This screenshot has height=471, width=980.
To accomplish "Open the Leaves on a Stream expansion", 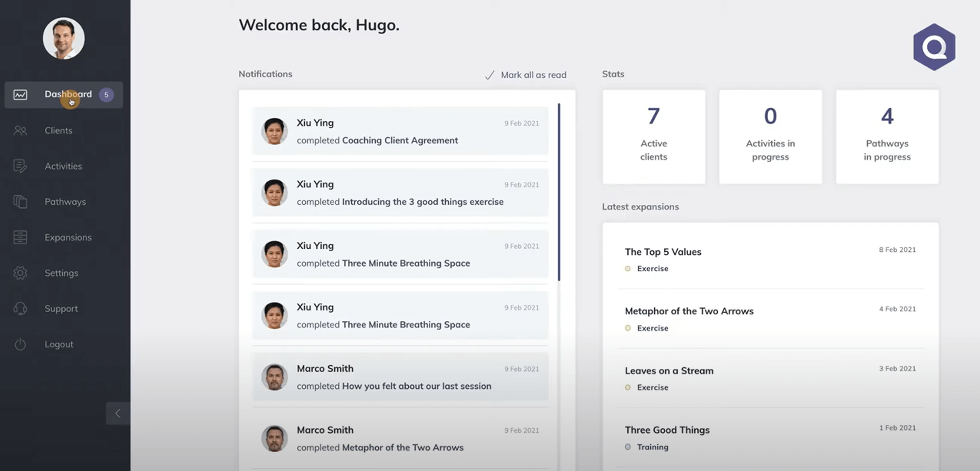I will [x=770, y=379].
